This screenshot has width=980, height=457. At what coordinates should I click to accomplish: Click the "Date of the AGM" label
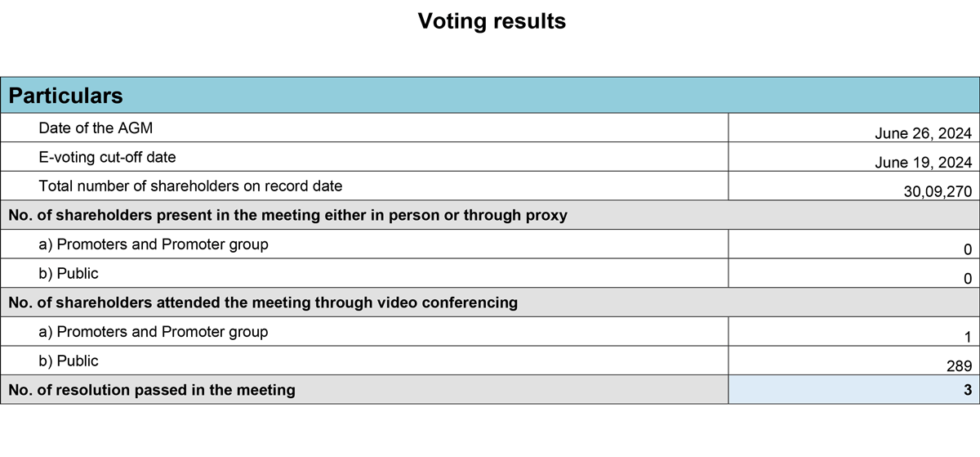pos(96,128)
